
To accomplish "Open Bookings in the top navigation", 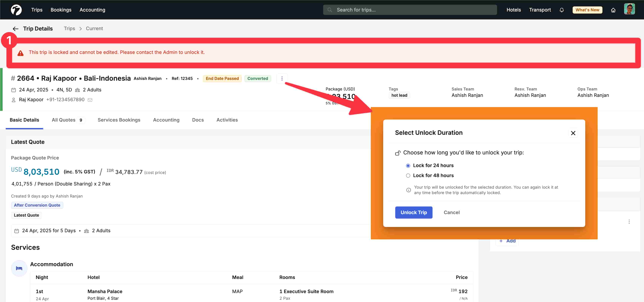I will [61, 10].
